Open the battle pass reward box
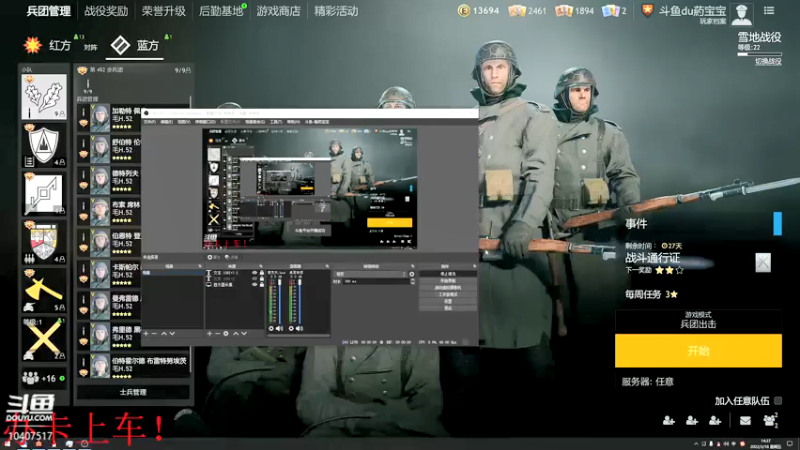This screenshot has height=450, width=800. tap(763, 263)
